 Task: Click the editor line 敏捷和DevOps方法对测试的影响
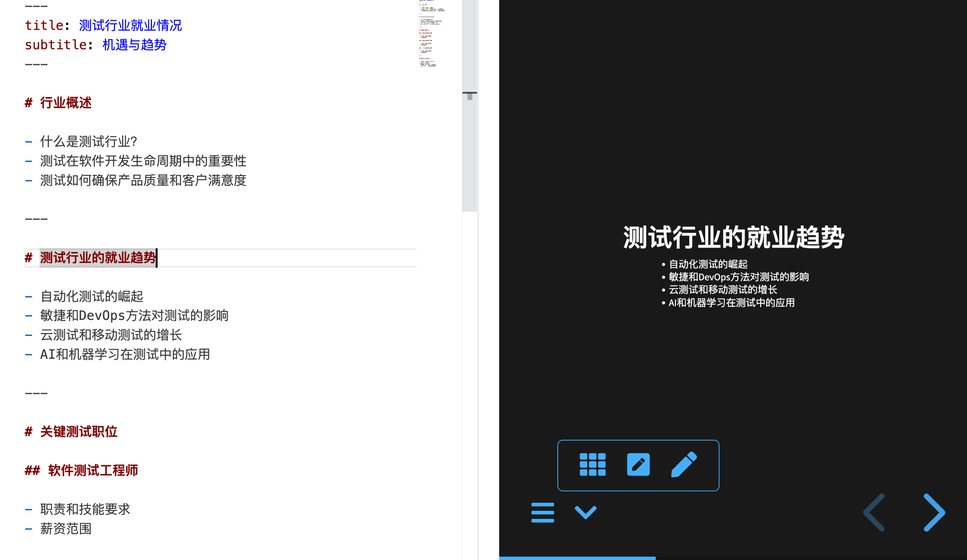(x=134, y=315)
